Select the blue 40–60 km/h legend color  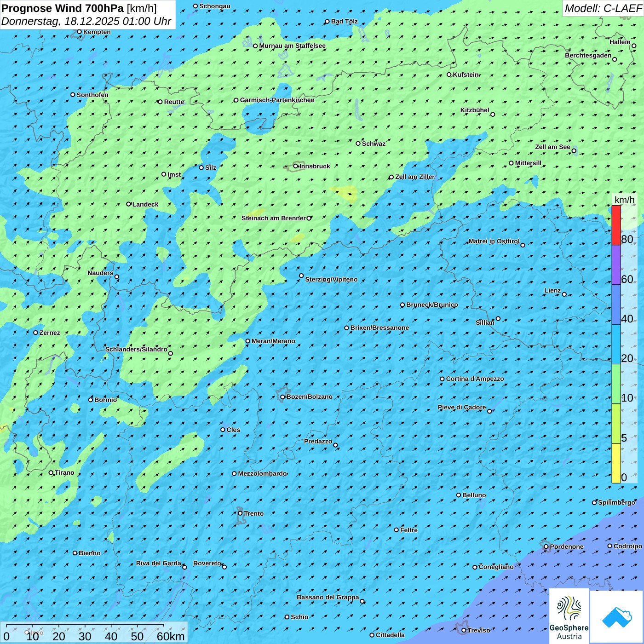(616, 305)
